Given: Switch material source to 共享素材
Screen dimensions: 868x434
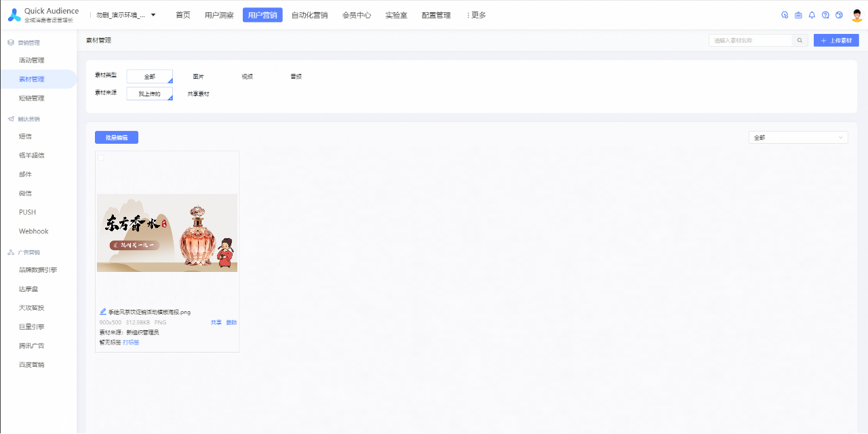Looking at the screenshot, I should coord(197,94).
